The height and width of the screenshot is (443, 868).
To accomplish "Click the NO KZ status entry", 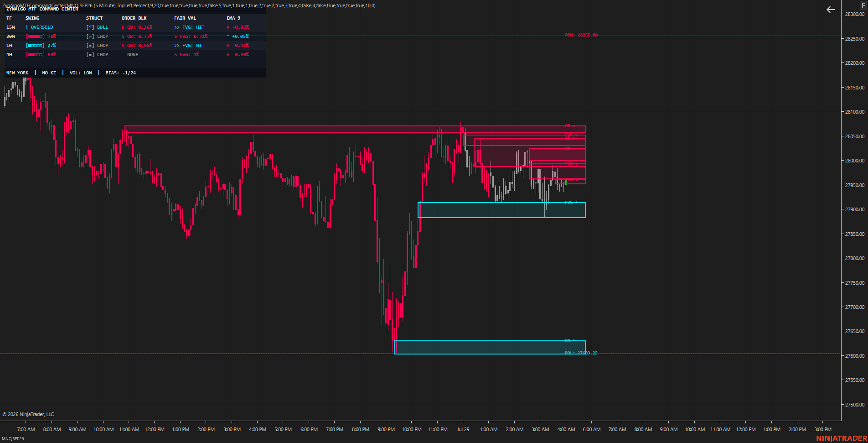I will pos(49,73).
